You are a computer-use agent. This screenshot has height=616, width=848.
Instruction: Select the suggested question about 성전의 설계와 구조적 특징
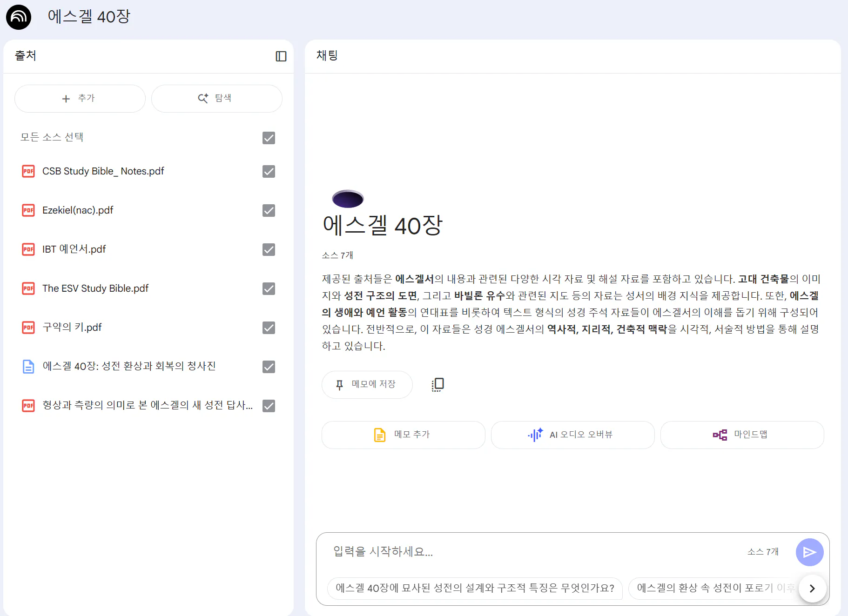click(x=475, y=588)
